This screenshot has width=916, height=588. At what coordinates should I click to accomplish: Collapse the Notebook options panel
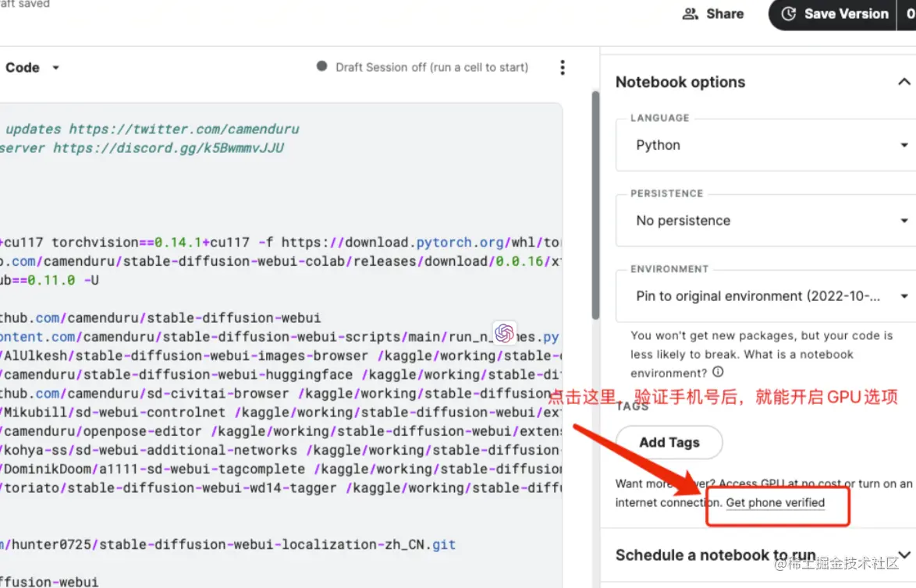904,82
